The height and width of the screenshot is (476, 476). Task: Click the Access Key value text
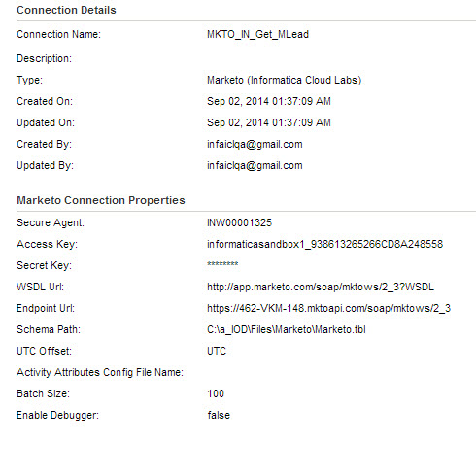pyautogui.click(x=324, y=244)
